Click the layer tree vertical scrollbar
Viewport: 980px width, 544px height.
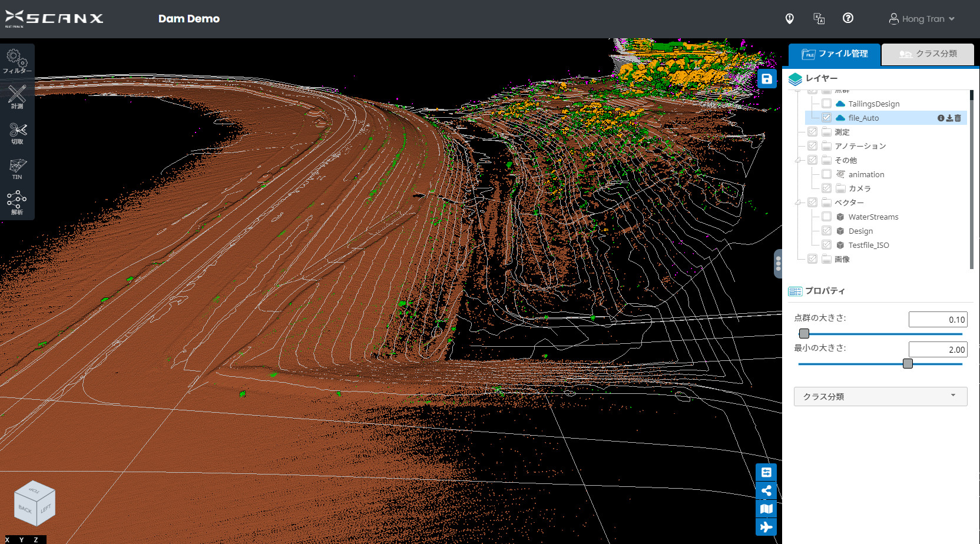click(972, 179)
